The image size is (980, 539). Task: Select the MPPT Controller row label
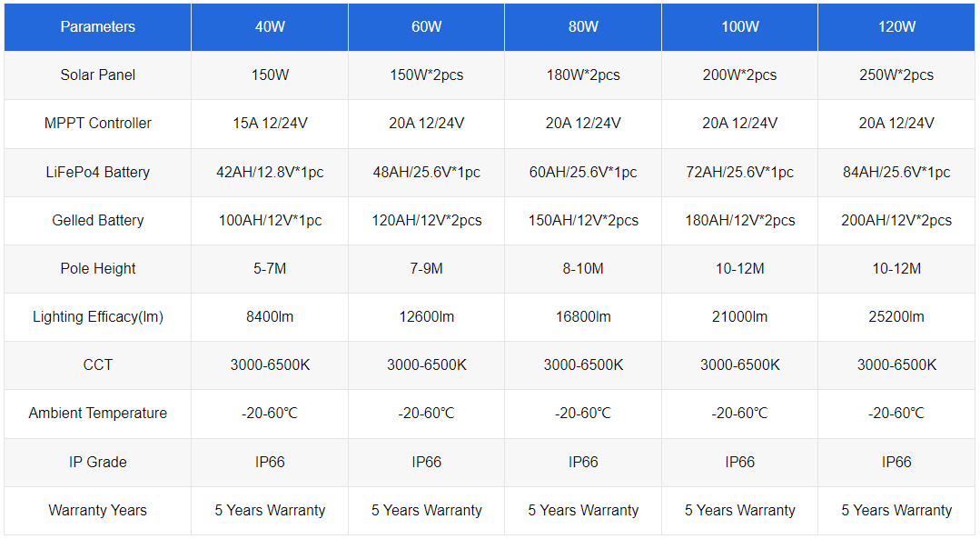point(97,124)
